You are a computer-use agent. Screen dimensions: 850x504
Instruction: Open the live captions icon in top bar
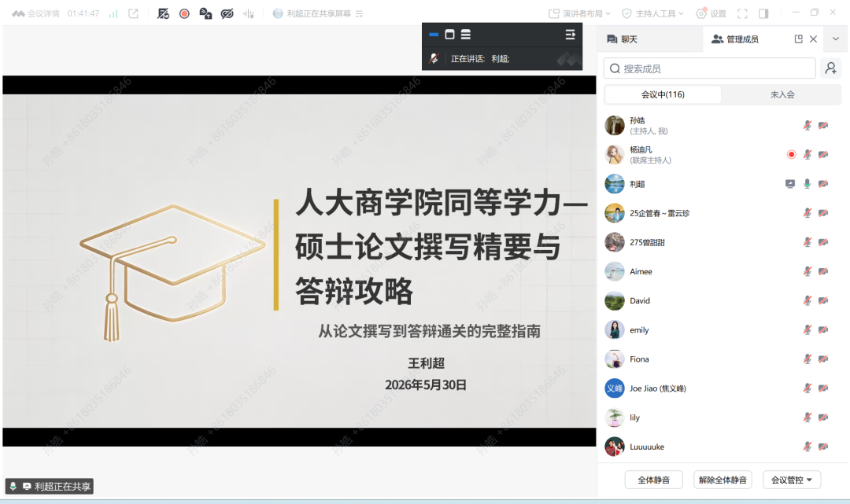coord(205,13)
